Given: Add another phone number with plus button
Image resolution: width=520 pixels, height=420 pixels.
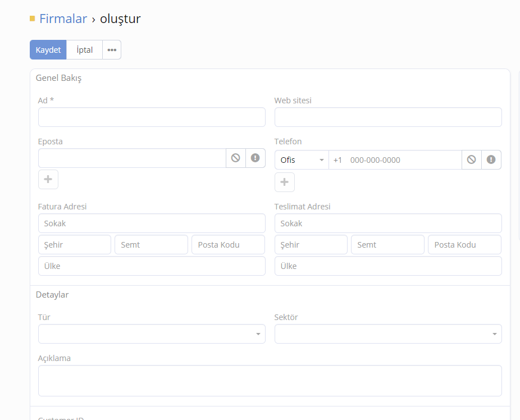Looking at the screenshot, I should (x=285, y=182).
